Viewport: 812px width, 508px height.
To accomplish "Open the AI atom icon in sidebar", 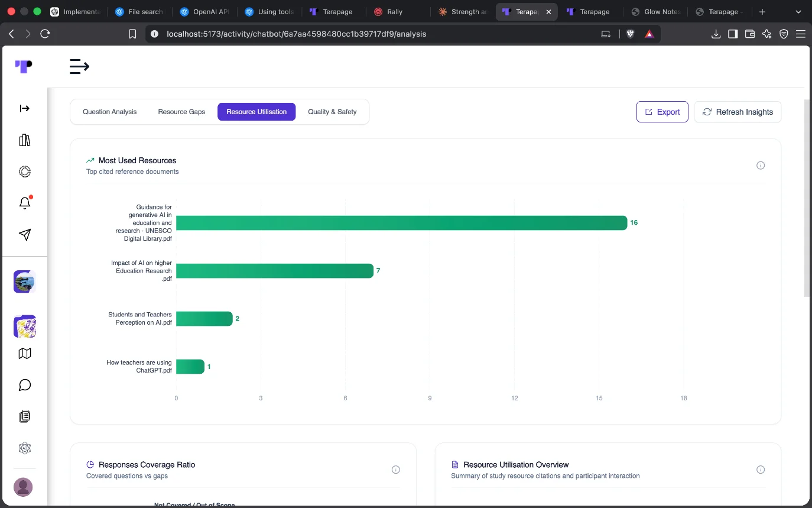I will (24, 448).
